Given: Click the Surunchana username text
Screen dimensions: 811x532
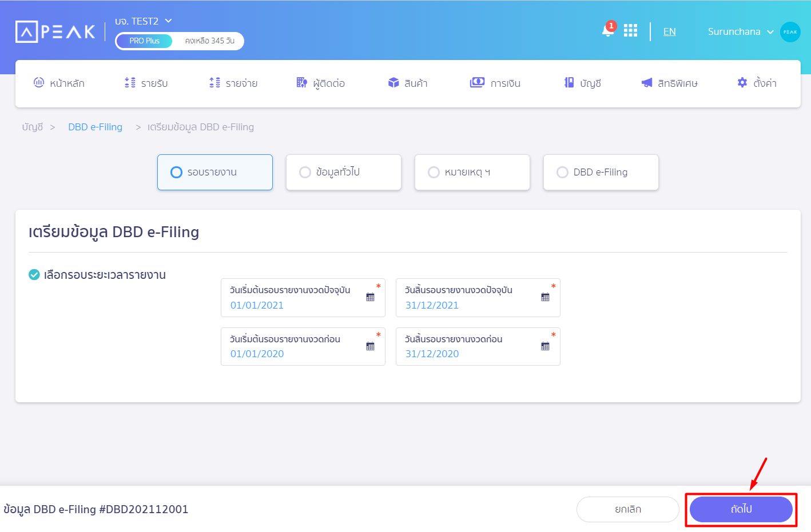Looking at the screenshot, I should tap(734, 32).
